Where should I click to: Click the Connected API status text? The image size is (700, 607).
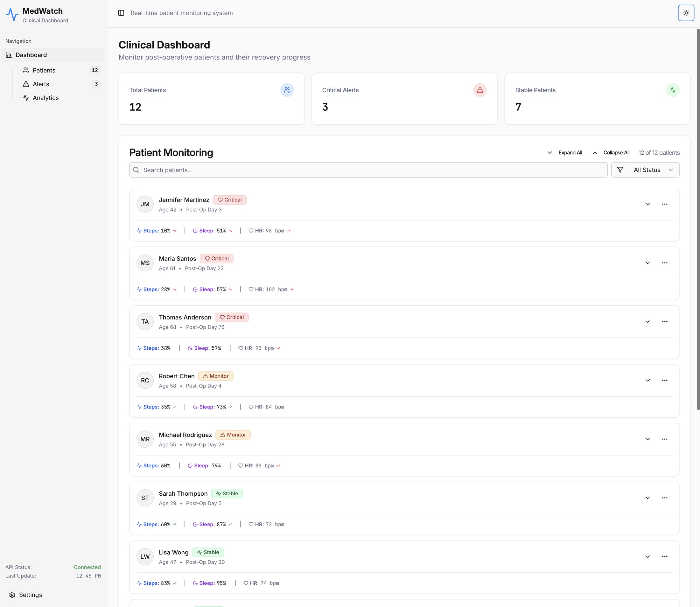coord(87,567)
